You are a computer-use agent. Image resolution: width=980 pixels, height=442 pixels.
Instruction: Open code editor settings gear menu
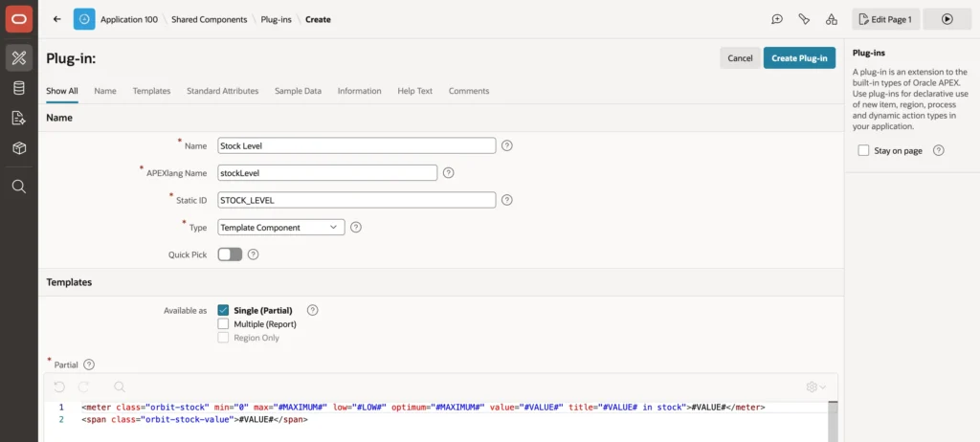tap(815, 387)
